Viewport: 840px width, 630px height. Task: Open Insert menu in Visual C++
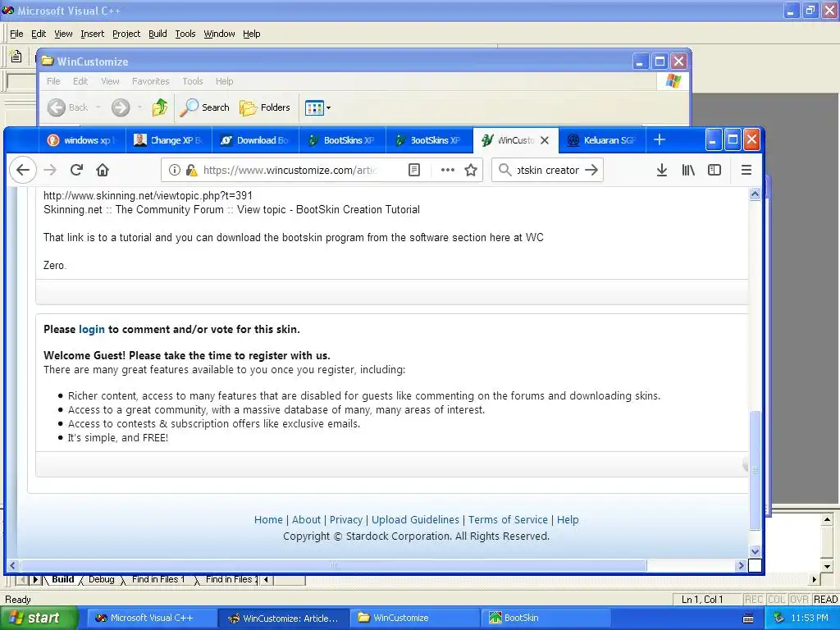[x=92, y=34]
